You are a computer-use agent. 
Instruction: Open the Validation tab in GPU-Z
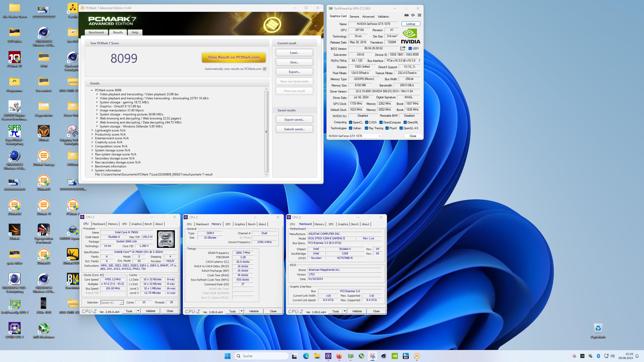click(x=383, y=17)
